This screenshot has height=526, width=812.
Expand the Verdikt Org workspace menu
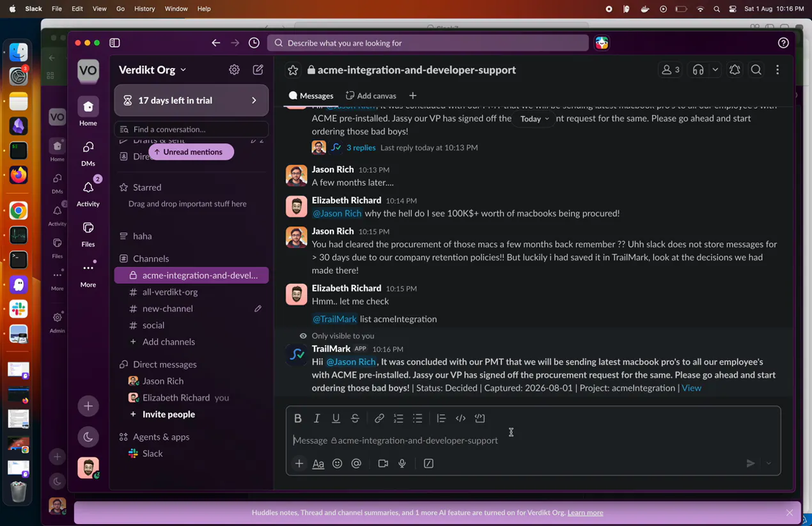[x=152, y=70]
